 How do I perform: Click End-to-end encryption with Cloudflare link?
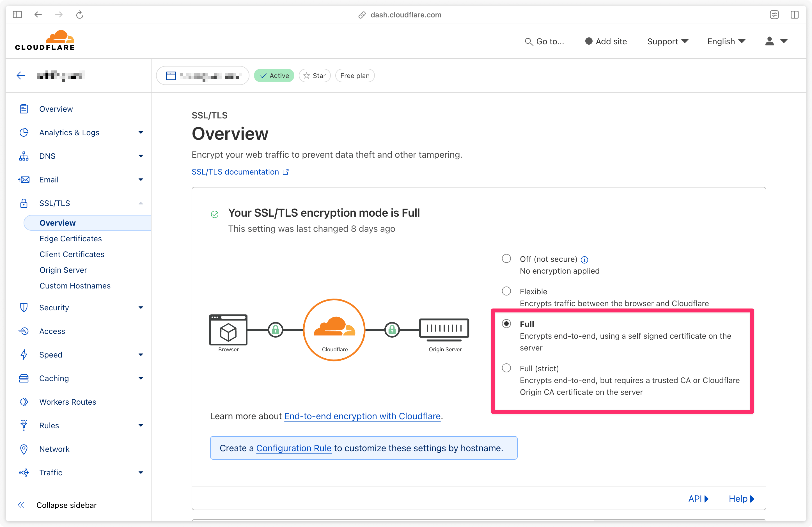[363, 416]
